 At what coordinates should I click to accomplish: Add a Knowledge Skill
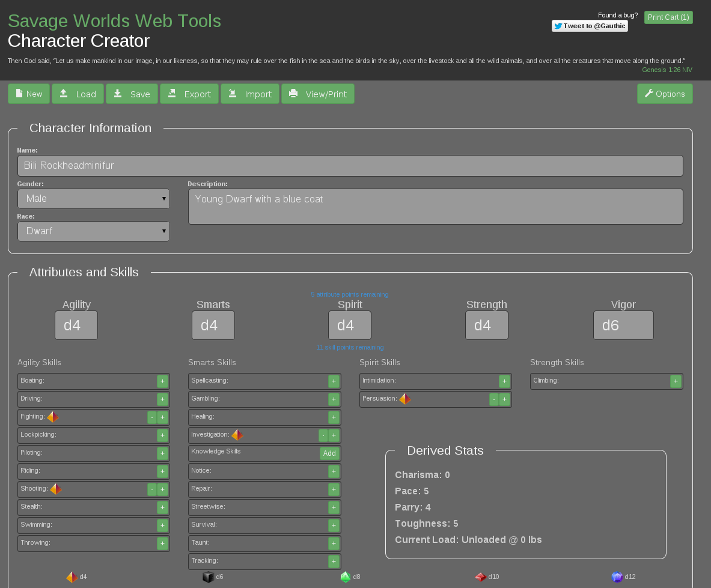[329, 453]
